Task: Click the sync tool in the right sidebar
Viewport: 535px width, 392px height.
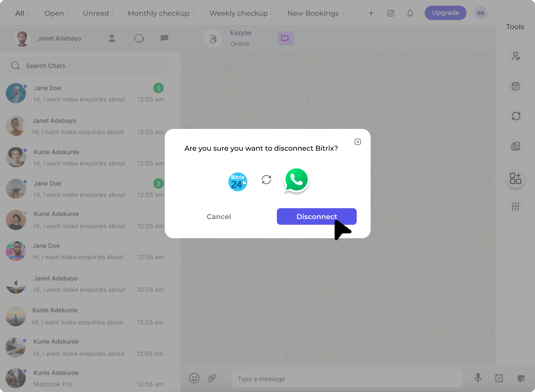Action: point(515,116)
